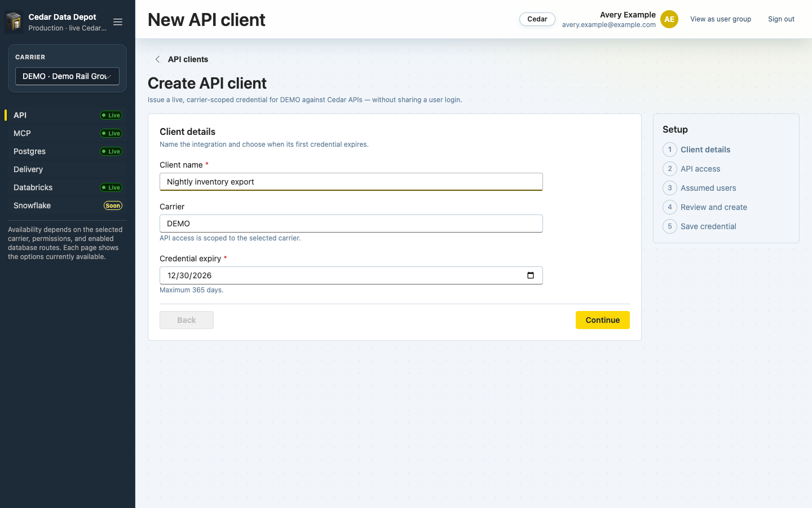Click the Continue button
This screenshot has height=508, width=812.
tap(603, 320)
